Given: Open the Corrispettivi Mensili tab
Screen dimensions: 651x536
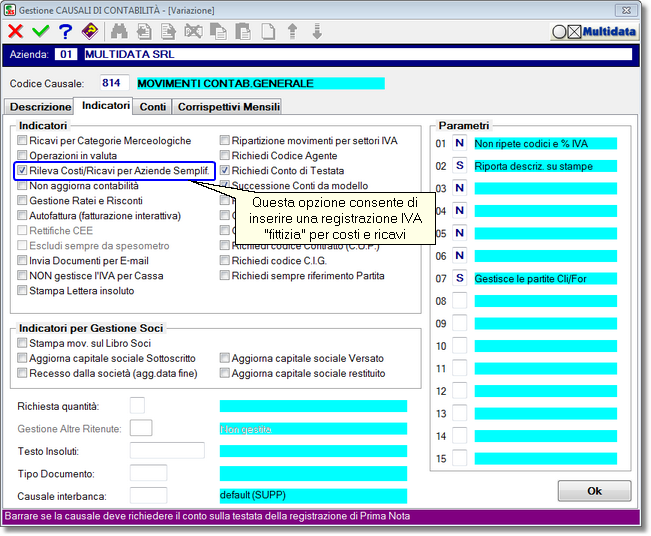Looking at the screenshot, I should tap(228, 107).
